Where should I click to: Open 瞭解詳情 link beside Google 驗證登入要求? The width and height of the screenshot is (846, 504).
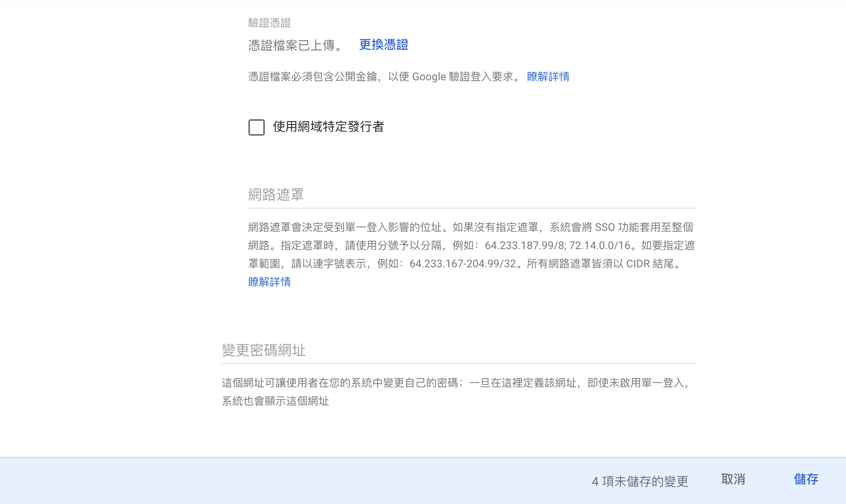pyautogui.click(x=548, y=77)
